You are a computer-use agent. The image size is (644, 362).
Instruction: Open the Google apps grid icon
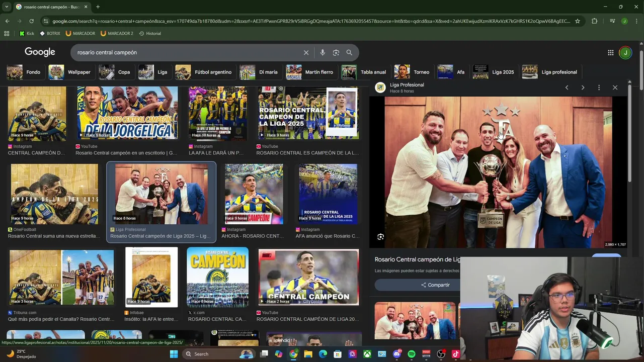point(610,52)
